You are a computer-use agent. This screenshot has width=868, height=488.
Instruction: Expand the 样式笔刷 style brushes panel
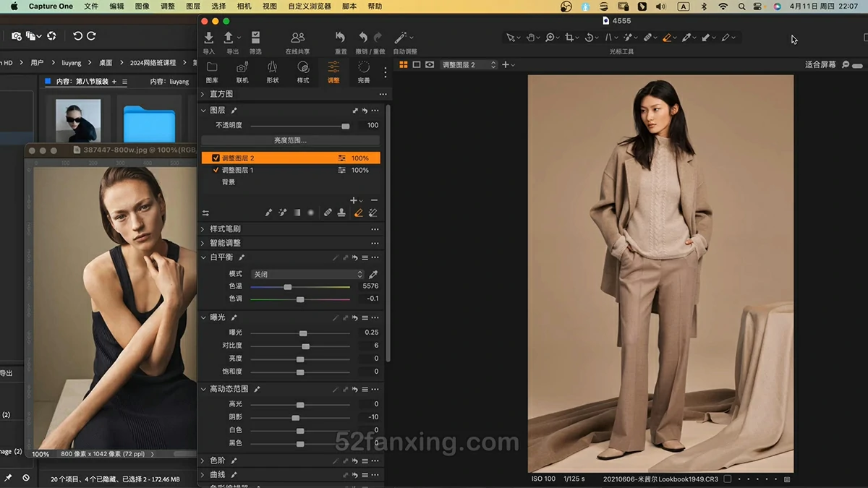coord(203,229)
